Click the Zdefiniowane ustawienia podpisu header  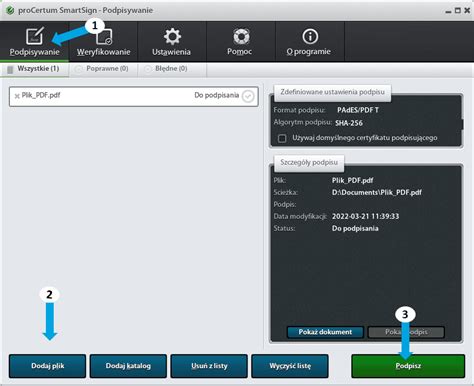(332, 92)
